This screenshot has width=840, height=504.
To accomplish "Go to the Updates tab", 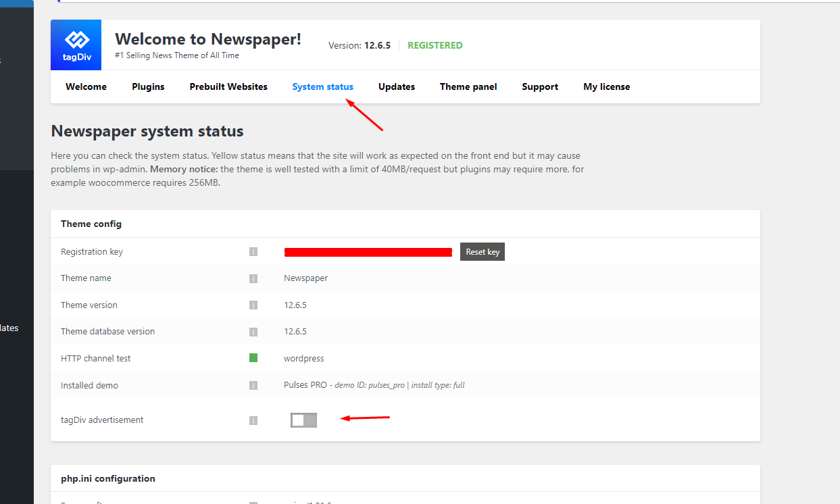I will 397,86.
